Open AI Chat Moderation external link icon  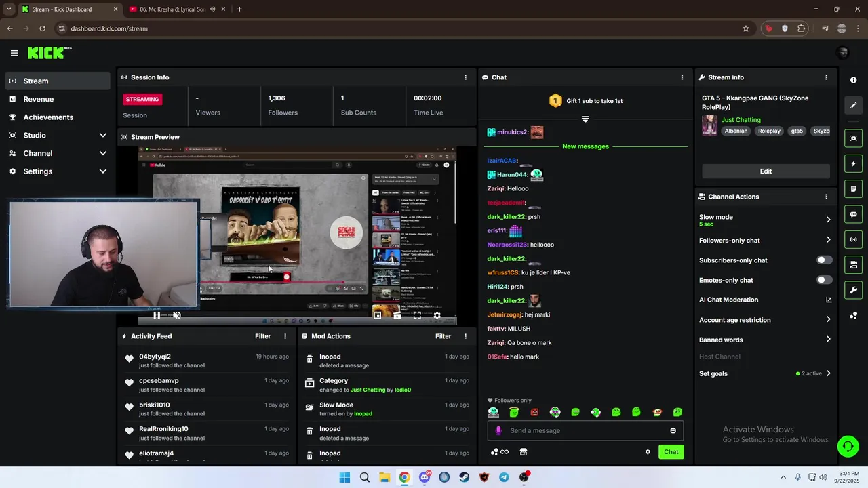click(828, 300)
